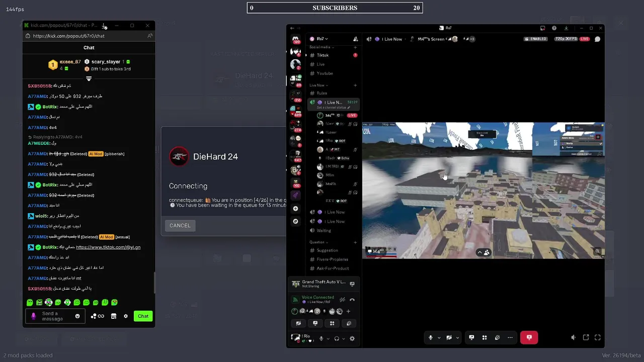This screenshot has width=644, height=362.
Task: Add channel to Live Now category
Action: 355,85
